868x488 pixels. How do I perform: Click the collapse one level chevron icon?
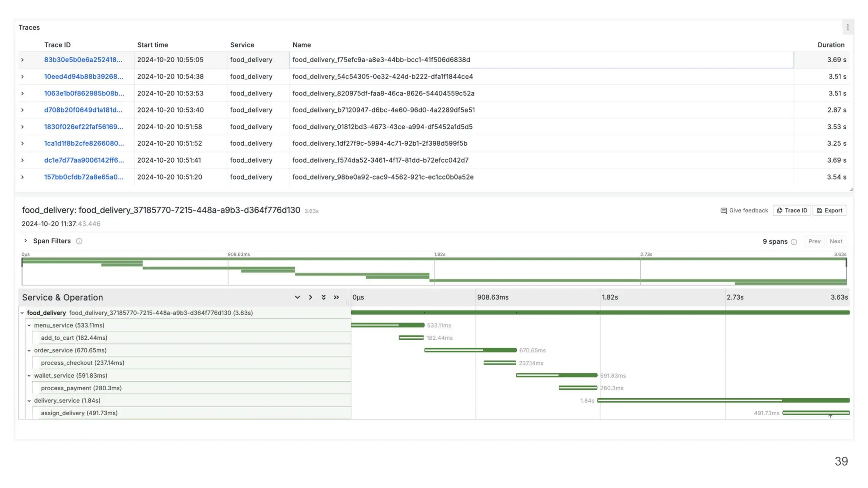(x=310, y=297)
